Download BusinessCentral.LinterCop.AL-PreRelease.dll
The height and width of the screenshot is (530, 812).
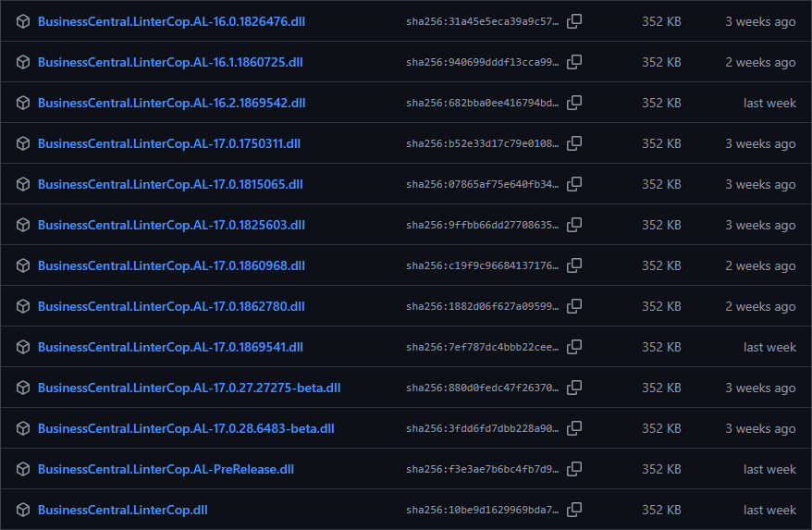coord(166,469)
